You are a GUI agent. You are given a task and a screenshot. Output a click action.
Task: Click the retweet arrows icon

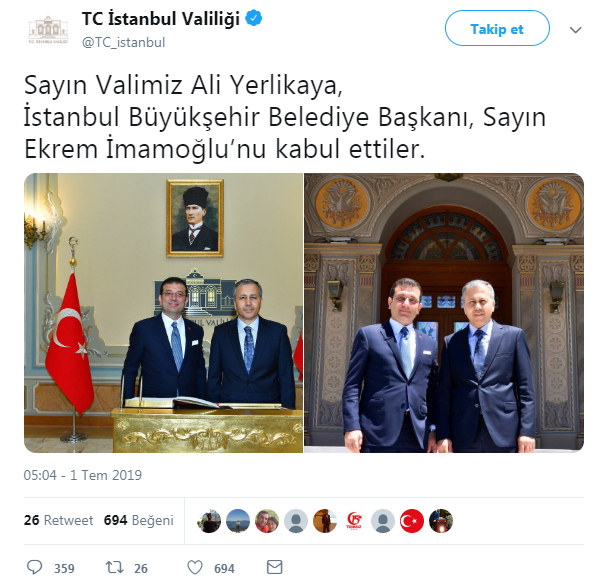115,567
